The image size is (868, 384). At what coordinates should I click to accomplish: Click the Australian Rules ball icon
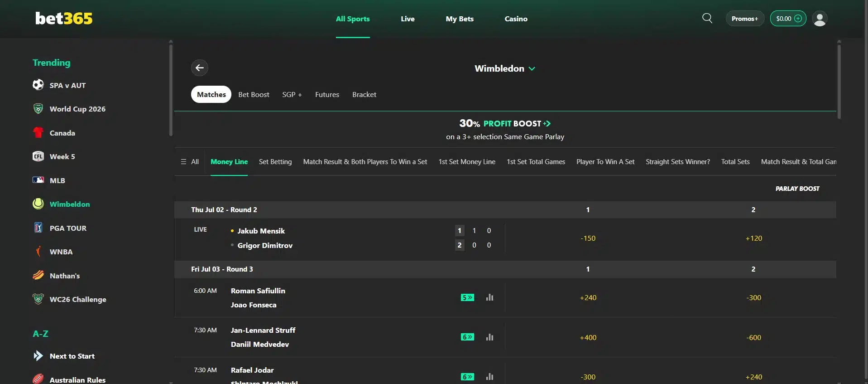(38, 379)
